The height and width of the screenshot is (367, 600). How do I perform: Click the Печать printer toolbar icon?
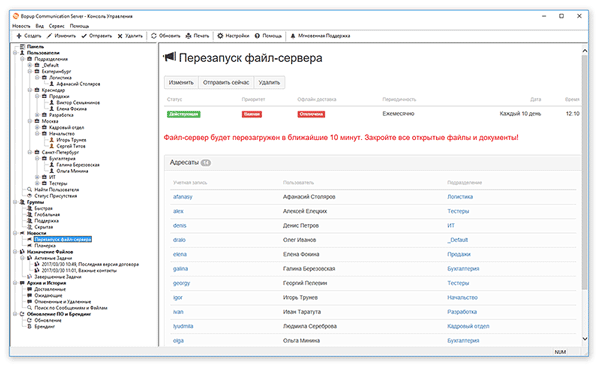[188, 36]
